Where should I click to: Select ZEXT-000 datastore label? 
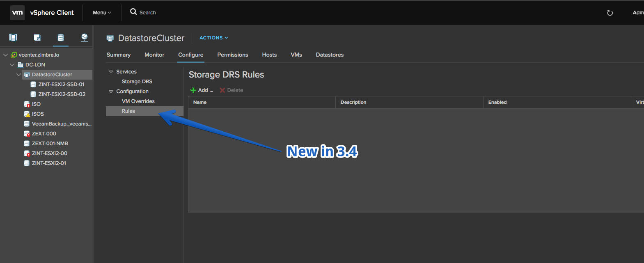click(x=44, y=134)
